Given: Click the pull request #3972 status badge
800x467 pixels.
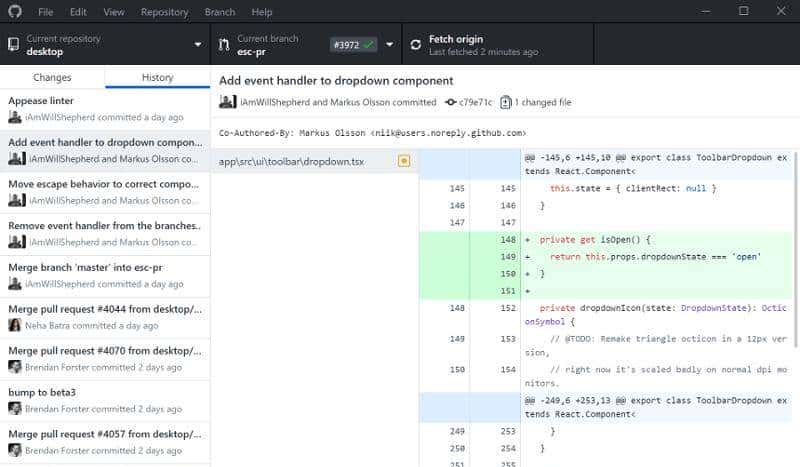Looking at the screenshot, I should 353,45.
